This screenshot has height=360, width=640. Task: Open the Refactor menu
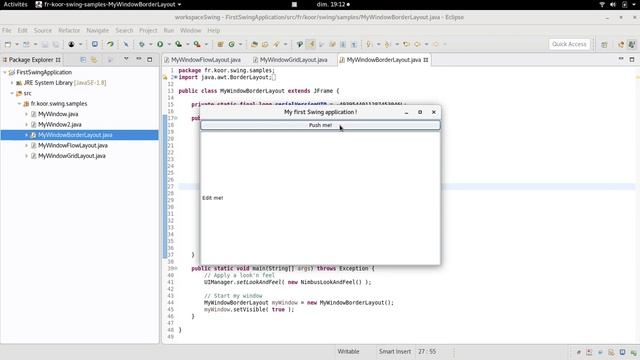tap(69, 31)
